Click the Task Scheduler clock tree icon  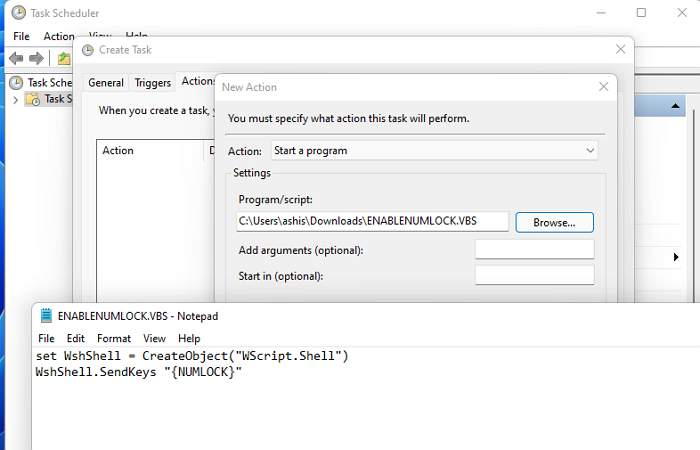(16, 83)
